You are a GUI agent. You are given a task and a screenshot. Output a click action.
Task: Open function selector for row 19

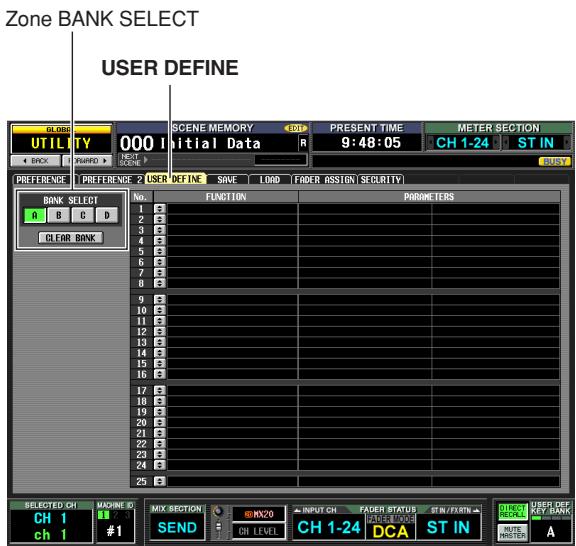pos(159,412)
